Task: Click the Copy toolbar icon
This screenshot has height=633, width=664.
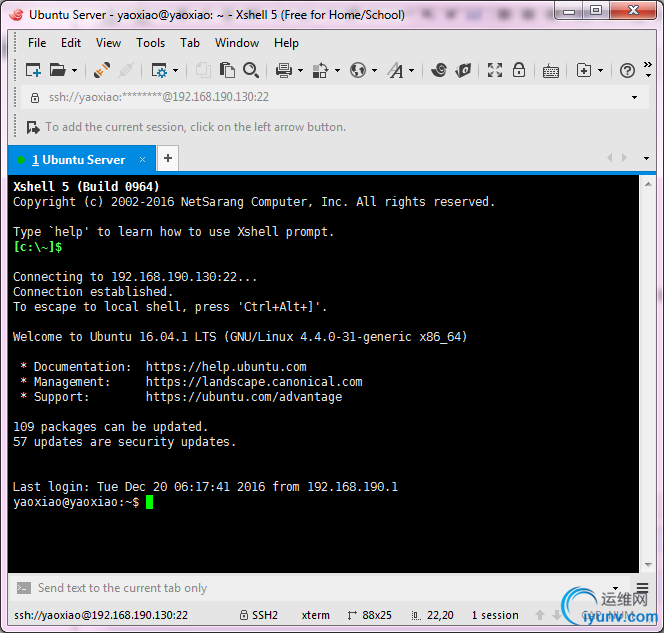Action: click(x=203, y=70)
